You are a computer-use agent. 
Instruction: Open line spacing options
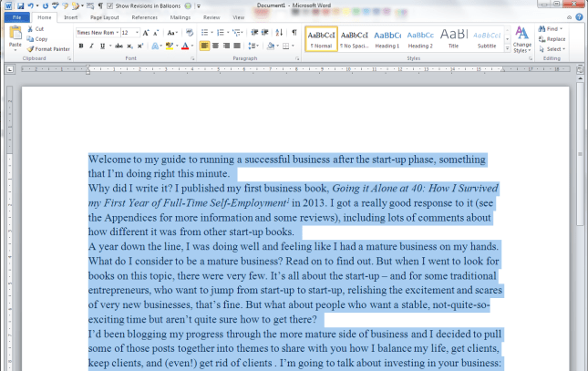[253, 46]
